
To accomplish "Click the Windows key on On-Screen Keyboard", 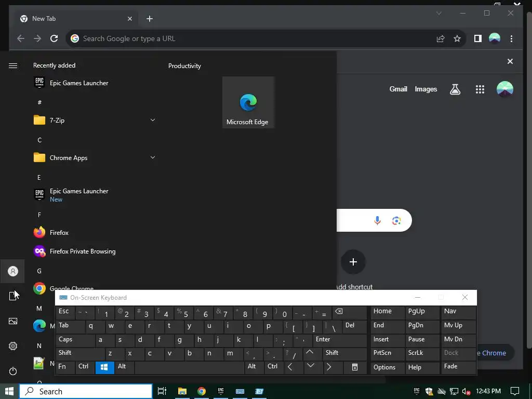I will tap(104, 367).
